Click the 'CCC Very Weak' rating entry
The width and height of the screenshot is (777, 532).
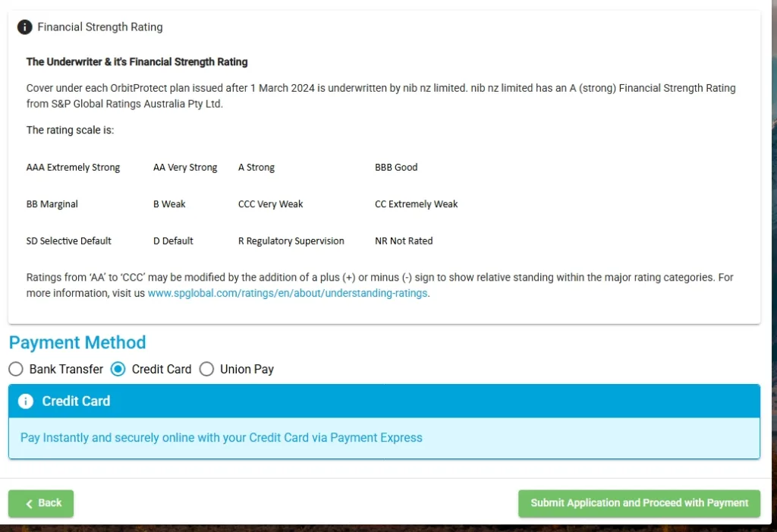click(x=271, y=204)
